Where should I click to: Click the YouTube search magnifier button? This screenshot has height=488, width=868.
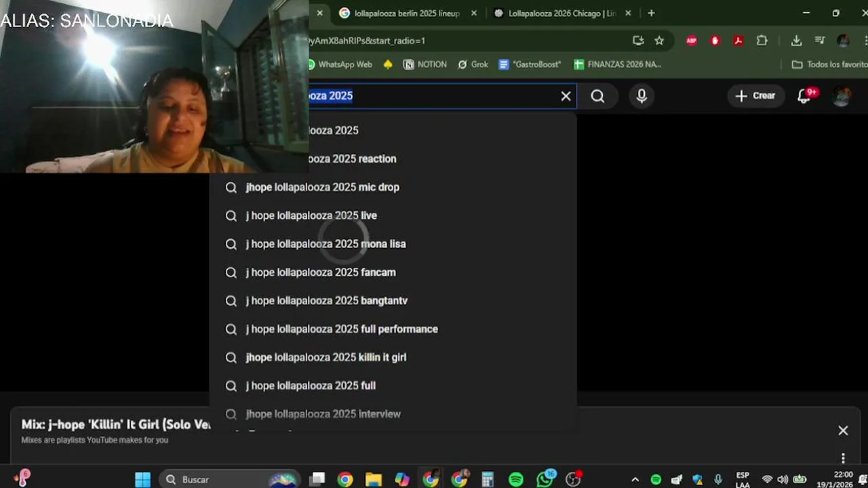click(x=597, y=96)
